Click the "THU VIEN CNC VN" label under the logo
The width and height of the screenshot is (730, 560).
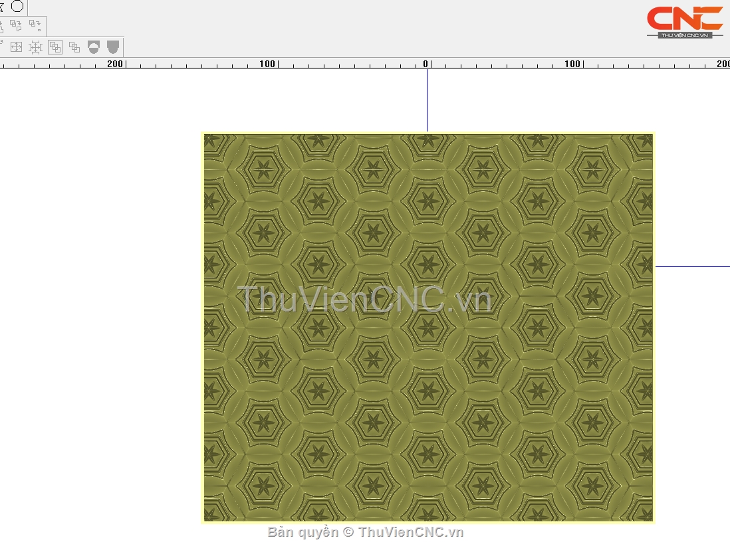[x=685, y=35]
